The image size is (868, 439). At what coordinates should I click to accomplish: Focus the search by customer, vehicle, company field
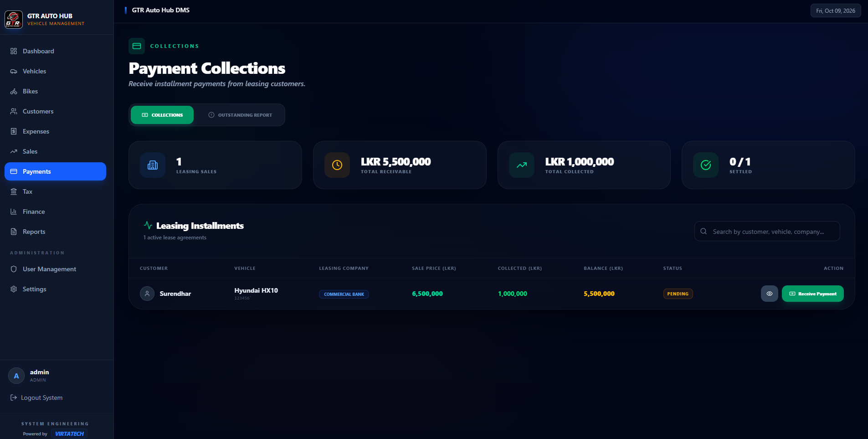click(767, 231)
